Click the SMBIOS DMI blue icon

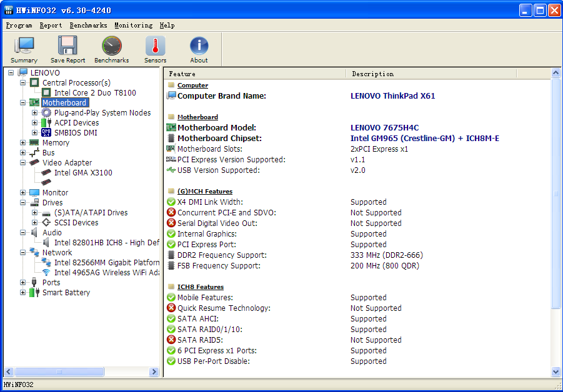(46, 133)
